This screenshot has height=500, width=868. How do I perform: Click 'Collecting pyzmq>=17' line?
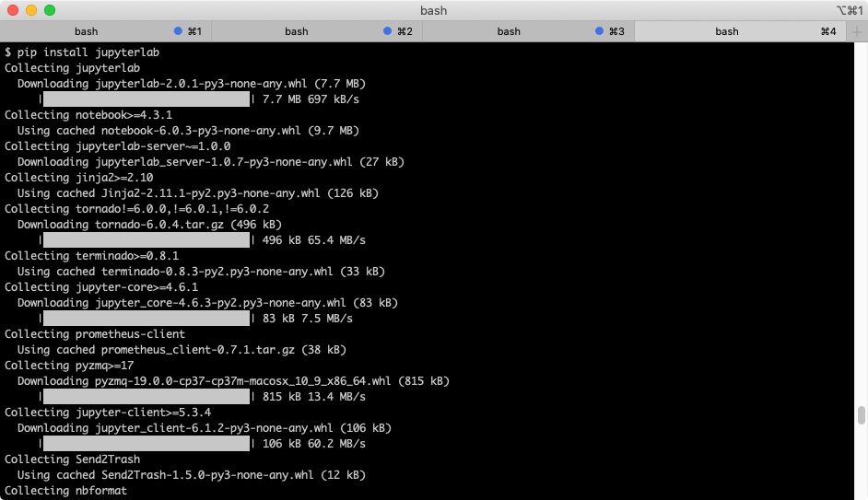69,365
